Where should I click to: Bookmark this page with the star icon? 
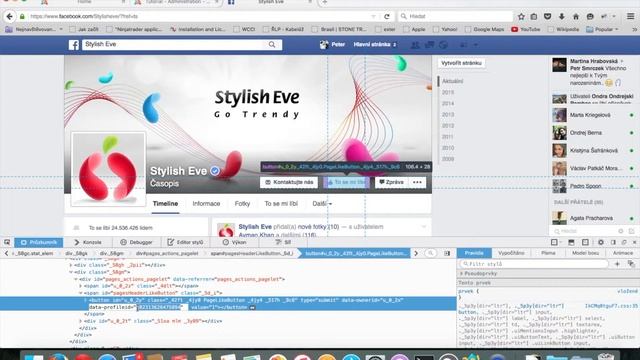(x=521, y=16)
